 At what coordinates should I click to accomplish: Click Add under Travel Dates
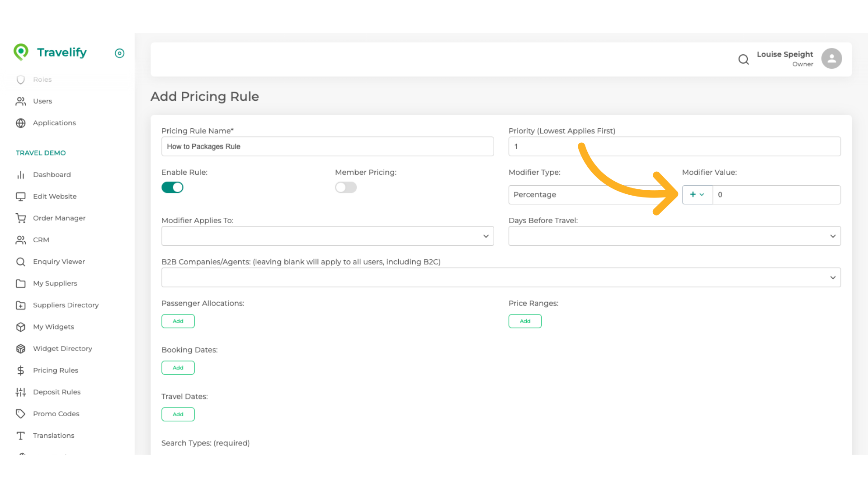click(178, 414)
